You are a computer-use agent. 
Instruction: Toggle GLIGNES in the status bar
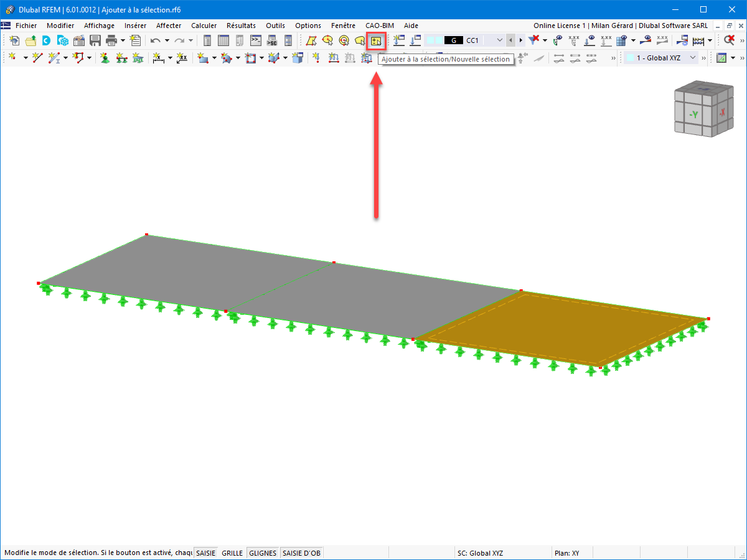pyautogui.click(x=263, y=553)
